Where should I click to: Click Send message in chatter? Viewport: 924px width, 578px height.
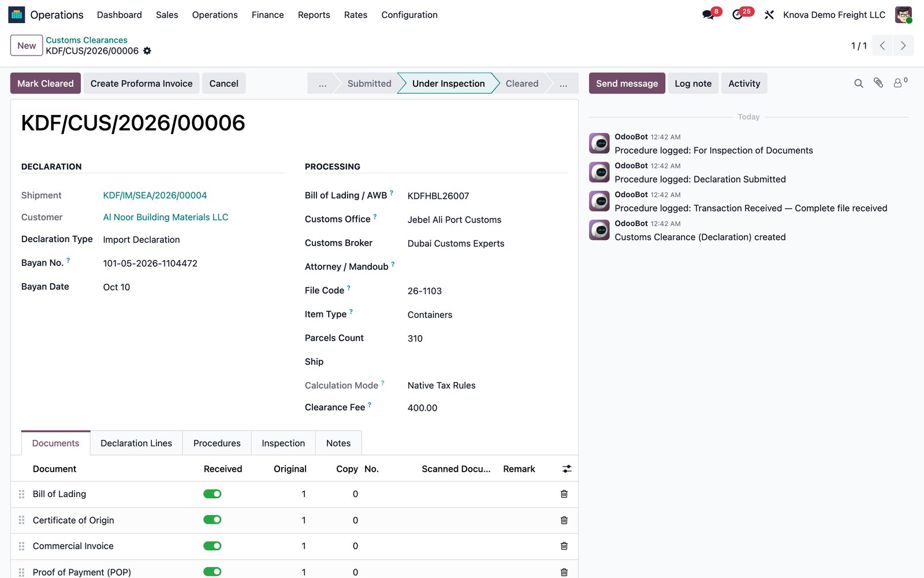click(x=627, y=83)
